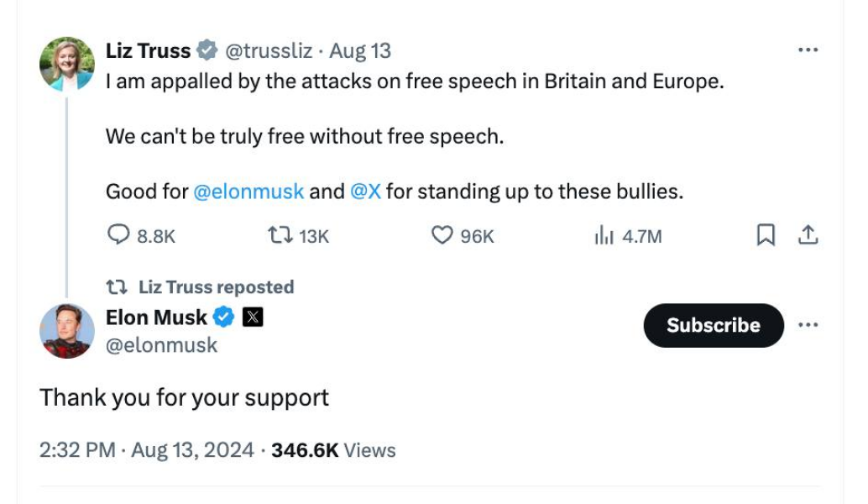Click the Aug 13 post date link
Viewport: 868px width, 504px height.
pos(360,50)
